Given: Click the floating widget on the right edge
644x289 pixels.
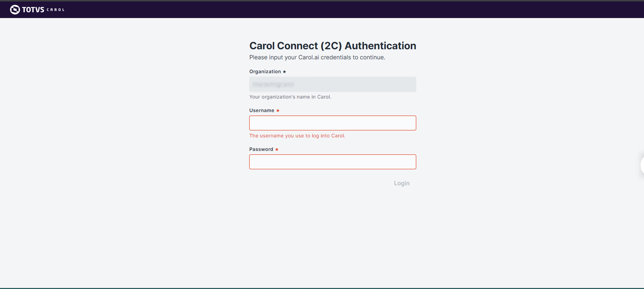Looking at the screenshot, I should [x=642, y=165].
